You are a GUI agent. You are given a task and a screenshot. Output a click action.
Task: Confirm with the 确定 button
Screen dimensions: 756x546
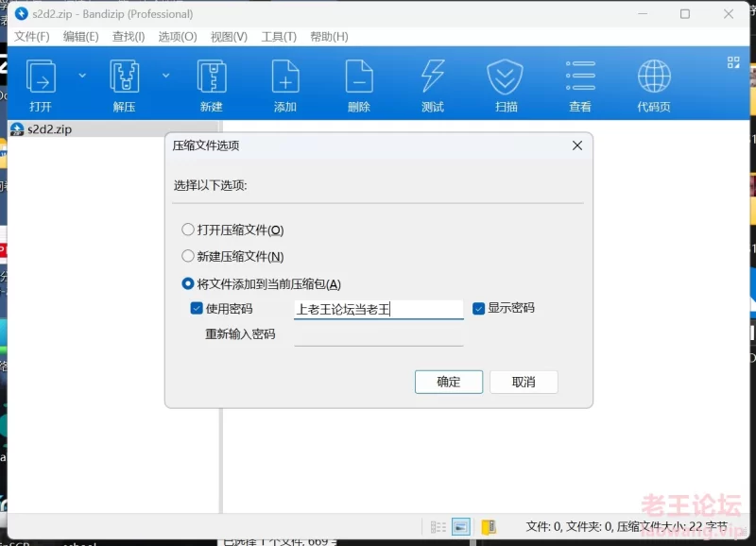pos(448,382)
